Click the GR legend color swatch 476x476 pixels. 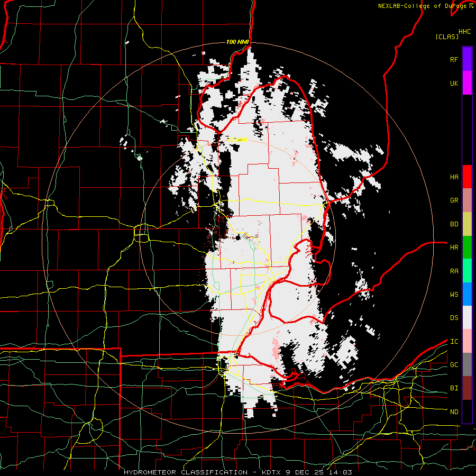point(467,200)
